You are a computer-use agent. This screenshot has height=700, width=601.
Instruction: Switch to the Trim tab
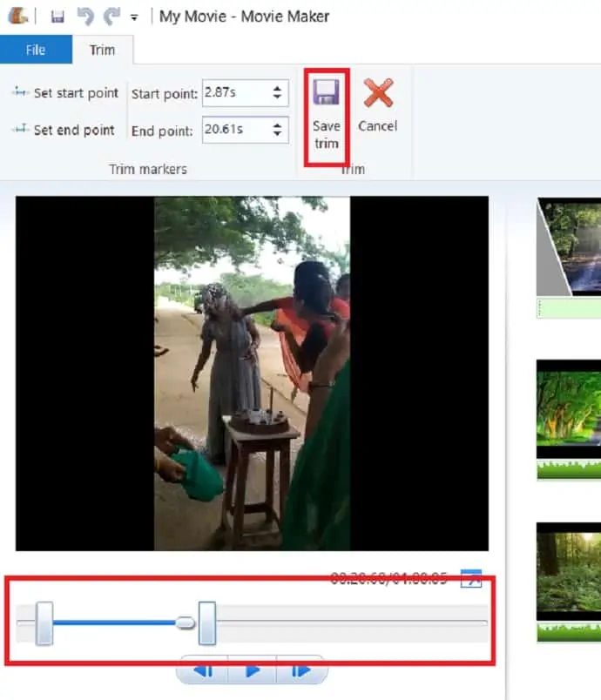(x=102, y=50)
